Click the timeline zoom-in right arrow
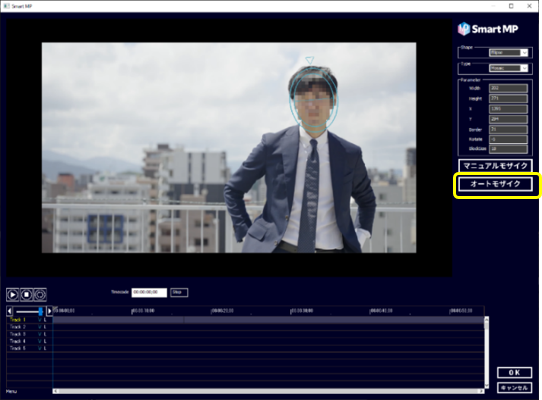The height and width of the screenshot is (400, 542). point(49,311)
